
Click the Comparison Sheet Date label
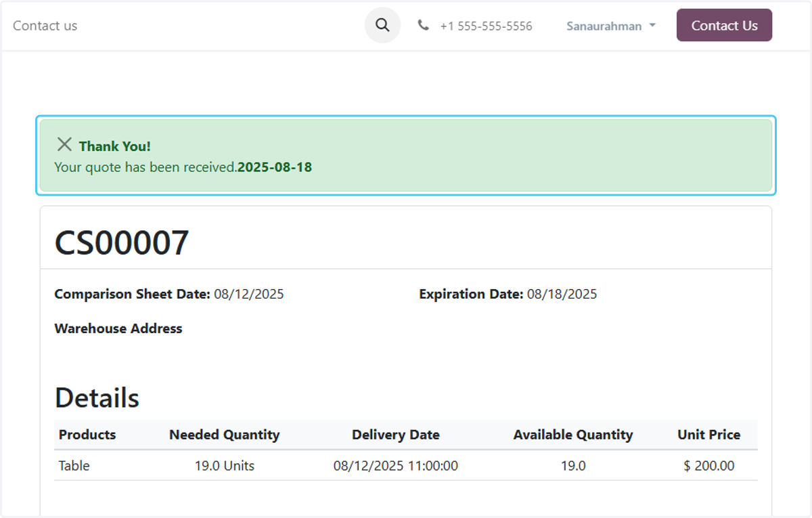(x=133, y=294)
